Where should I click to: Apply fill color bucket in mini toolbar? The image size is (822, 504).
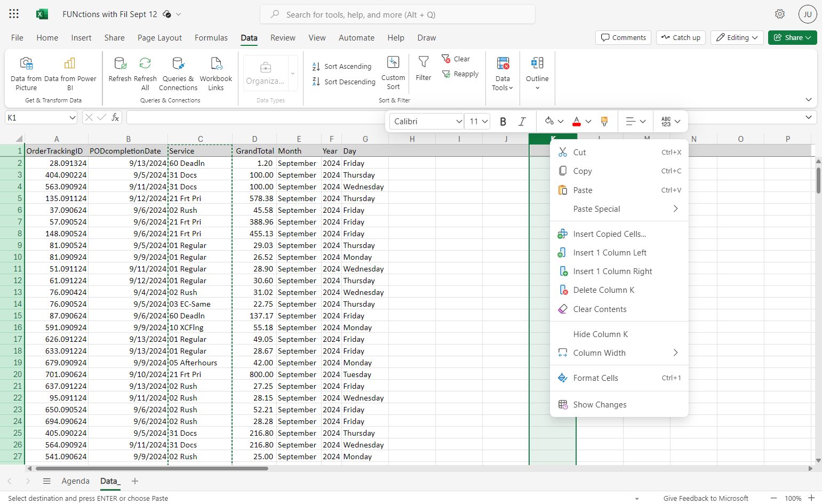click(x=549, y=122)
